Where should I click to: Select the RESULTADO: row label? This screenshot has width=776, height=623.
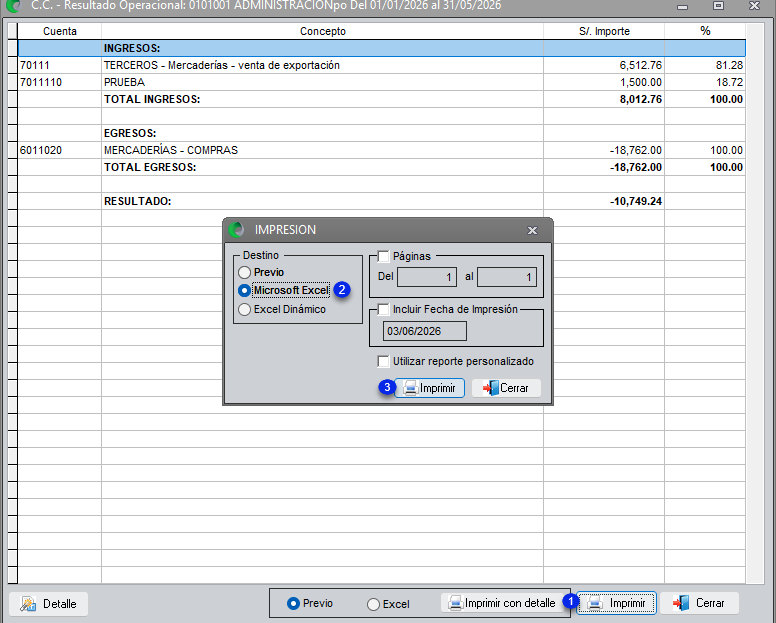pyautogui.click(x=138, y=201)
